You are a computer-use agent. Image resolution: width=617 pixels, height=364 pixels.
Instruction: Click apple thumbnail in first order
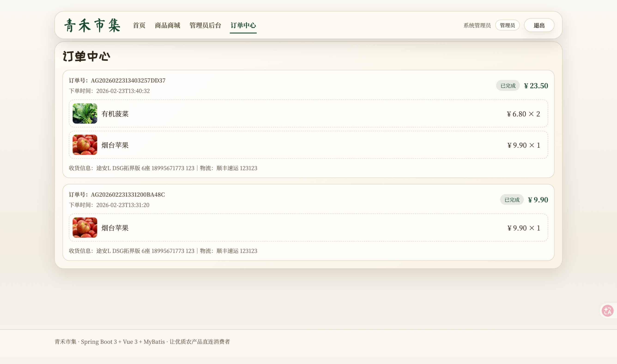(85, 145)
